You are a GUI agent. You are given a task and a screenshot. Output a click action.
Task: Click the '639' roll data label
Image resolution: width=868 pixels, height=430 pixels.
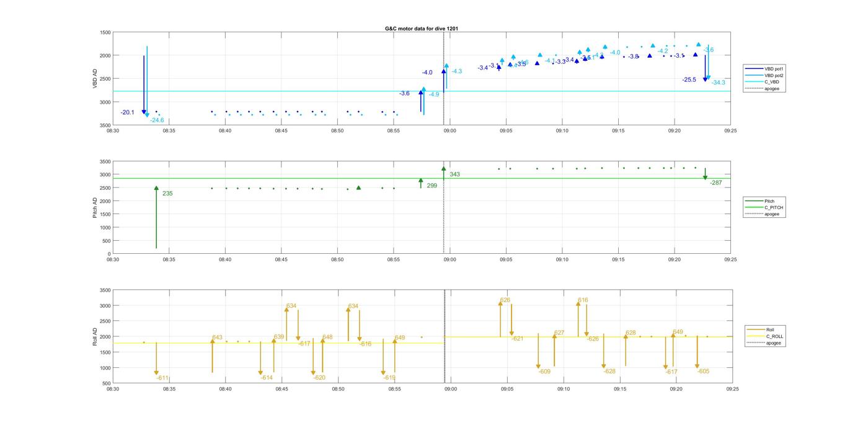point(279,337)
